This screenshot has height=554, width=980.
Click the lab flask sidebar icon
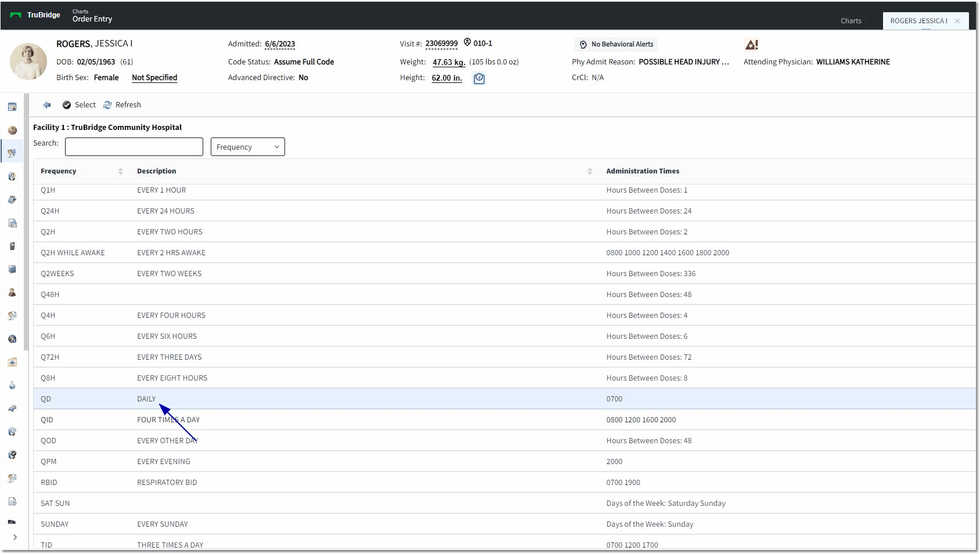[12, 385]
